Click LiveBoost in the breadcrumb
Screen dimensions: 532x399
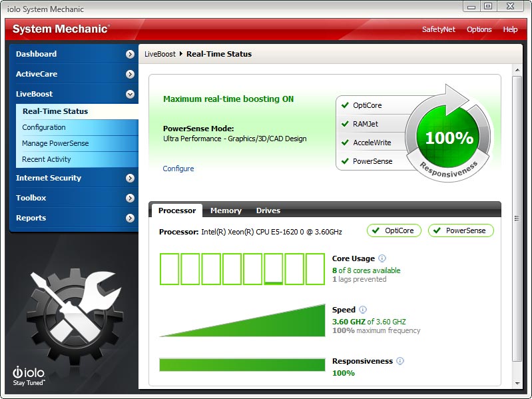[160, 54]
